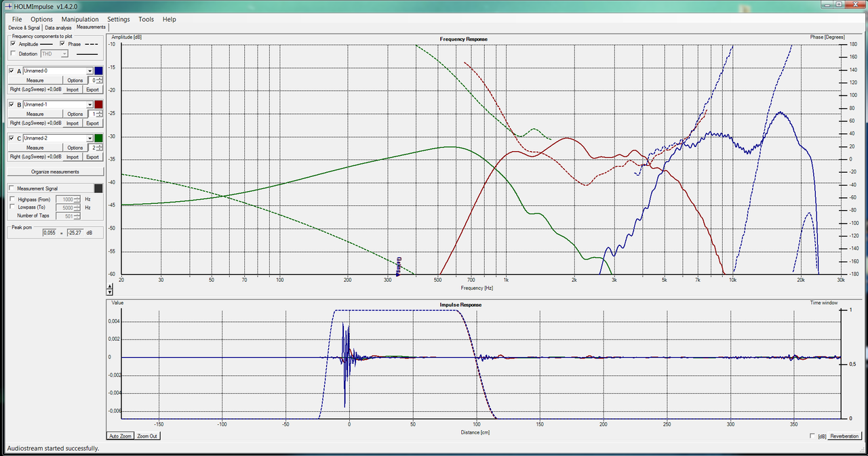Click the stepper for measurement A number
The width and height of the screenshot is (868, 456).
[100, 80]
